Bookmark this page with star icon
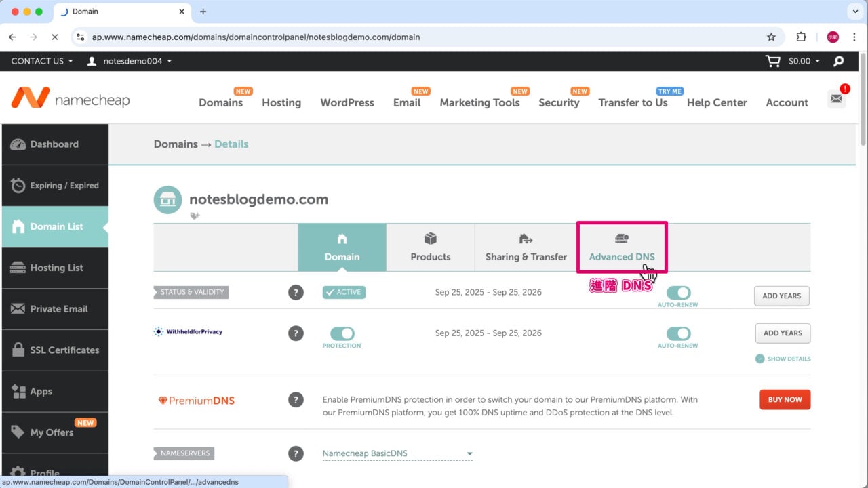Screen dimensions: 868x488 (x=771, y=37)
